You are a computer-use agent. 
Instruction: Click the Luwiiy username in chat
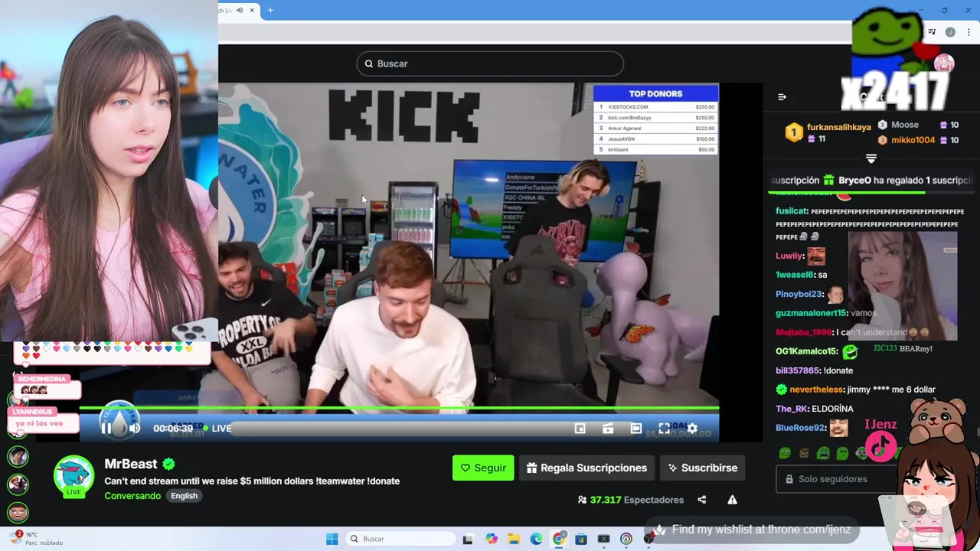789,256
